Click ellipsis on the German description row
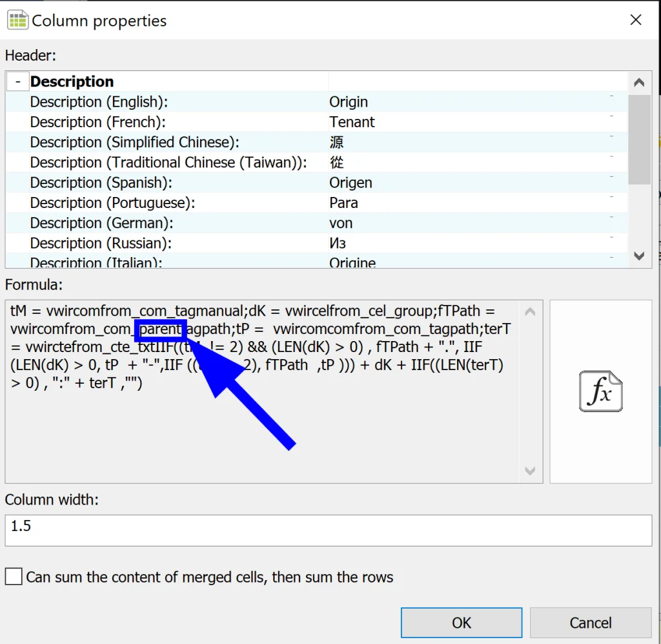Image resolution: width=661 pixels, height=644 pixels. click(611, 218)
